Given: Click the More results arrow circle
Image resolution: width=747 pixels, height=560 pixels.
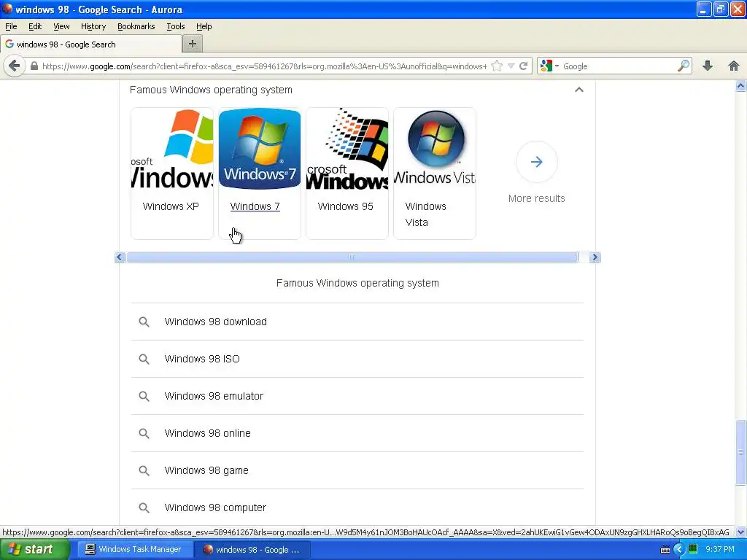Looking at the screenshot, I should [x=536, y=162].
